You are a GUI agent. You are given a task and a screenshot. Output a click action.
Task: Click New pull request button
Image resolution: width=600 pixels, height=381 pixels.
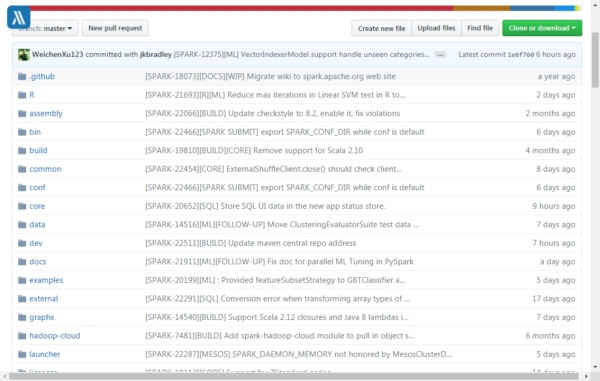point(115,28)
